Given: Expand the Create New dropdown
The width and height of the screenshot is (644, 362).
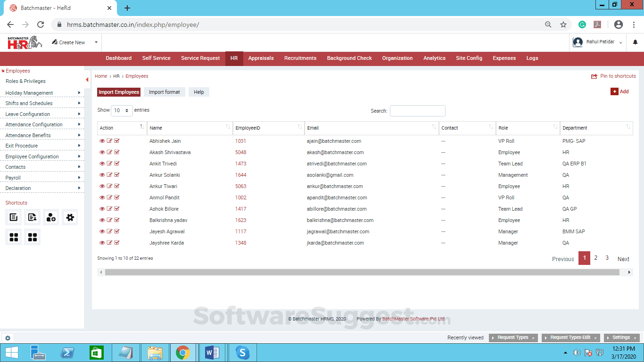Looking at the screenshot, I should (x=75, y=42).
